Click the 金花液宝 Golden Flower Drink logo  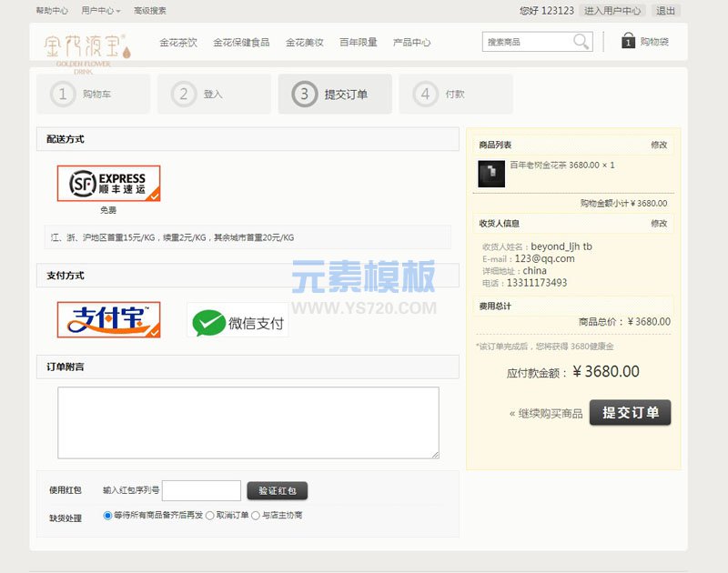(86, 54)
